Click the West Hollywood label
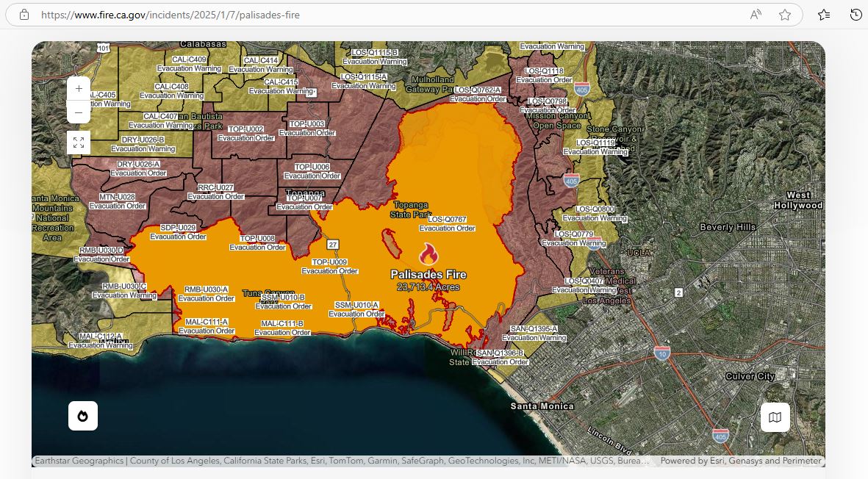Viewport: 868px width, 479px height. point(797,201)
